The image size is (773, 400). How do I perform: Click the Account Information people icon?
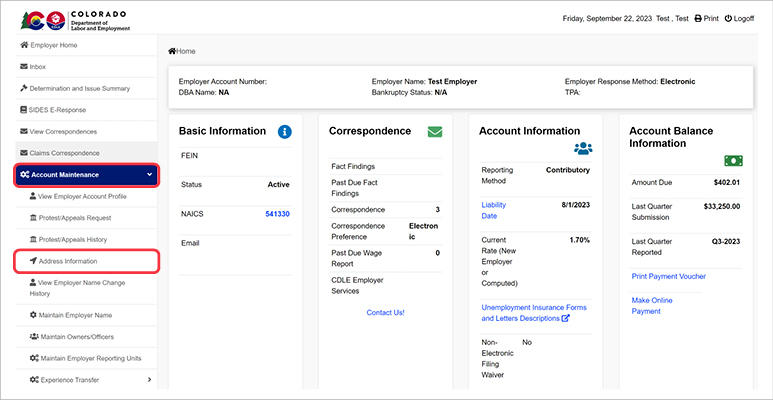click(584, 148)
